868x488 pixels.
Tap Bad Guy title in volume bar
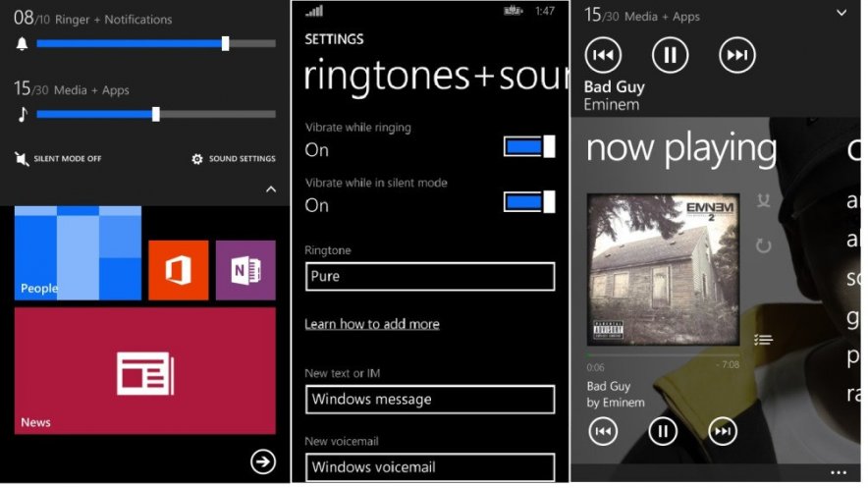[615, 86]
